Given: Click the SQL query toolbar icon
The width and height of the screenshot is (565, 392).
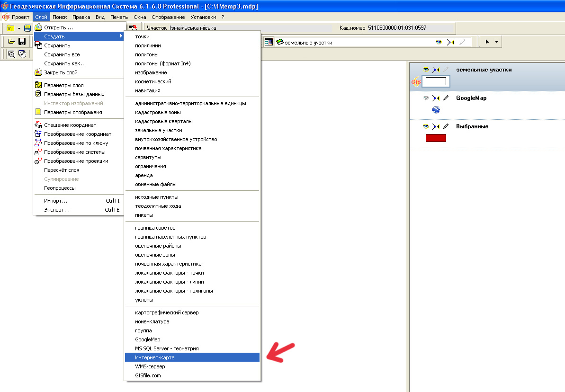Looking at the screenshot, I should tap(10, 28).
